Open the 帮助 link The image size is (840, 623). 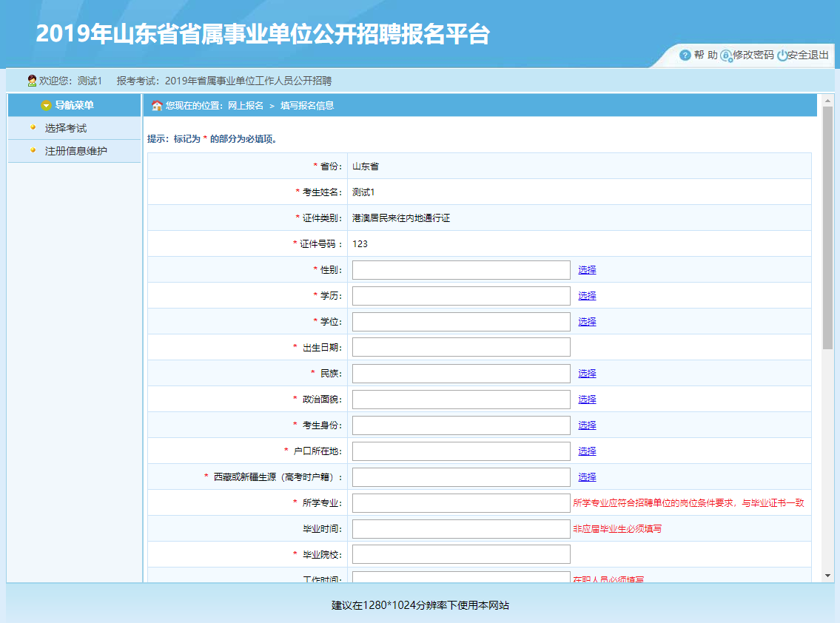click(x=705, y=55)
